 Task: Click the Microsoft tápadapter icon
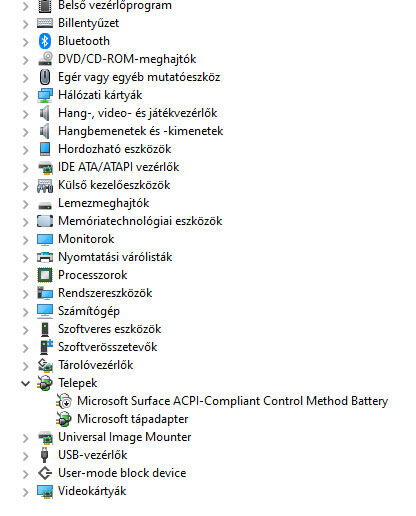pyautogui.click(x=64, y=419)
